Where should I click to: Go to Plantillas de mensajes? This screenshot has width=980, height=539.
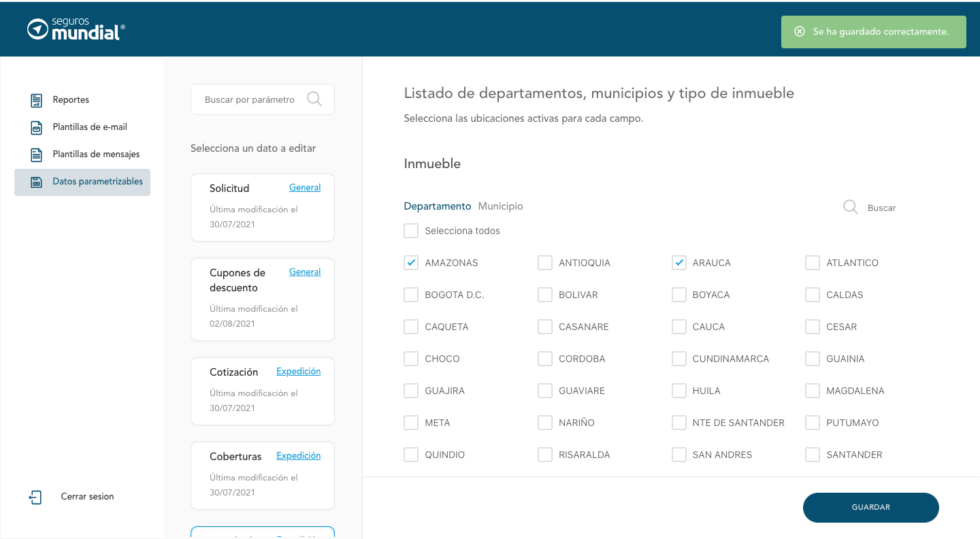click(96, 154)
